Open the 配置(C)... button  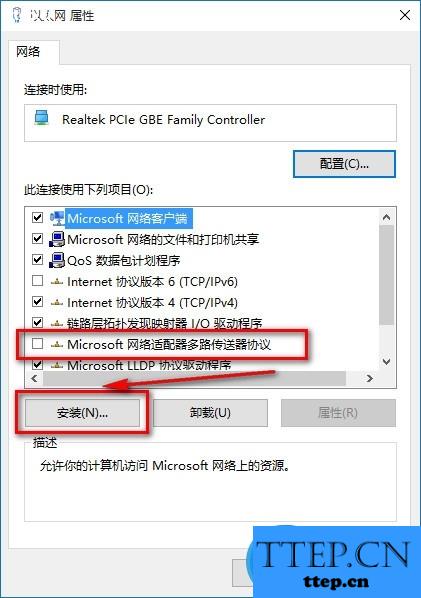tap(344, 164)
